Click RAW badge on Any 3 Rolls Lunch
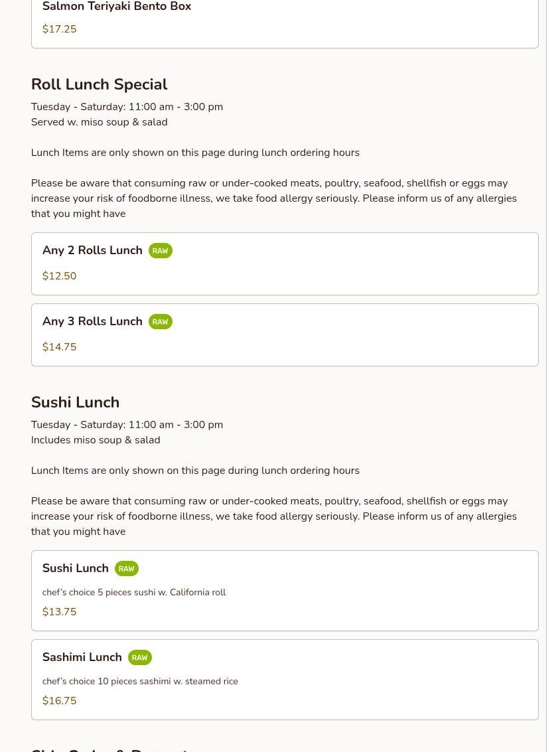The image size is (560, 752). click(x=160, y=322)
